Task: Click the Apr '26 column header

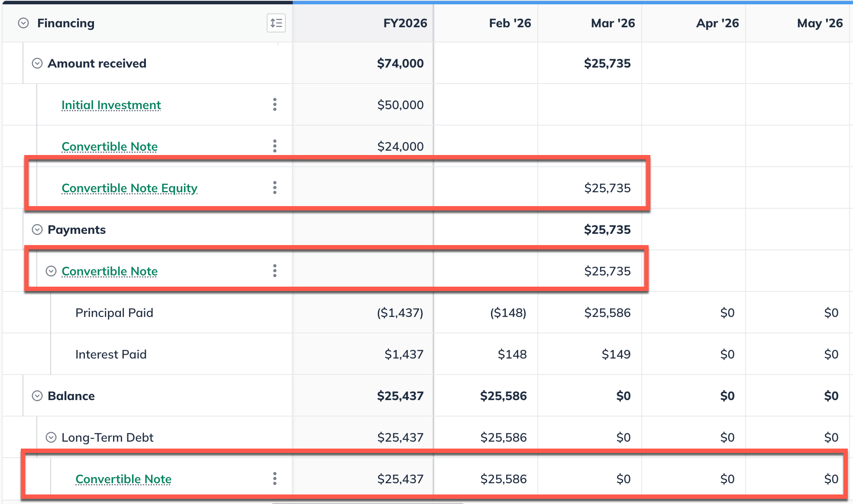Action: pos(717,23)
